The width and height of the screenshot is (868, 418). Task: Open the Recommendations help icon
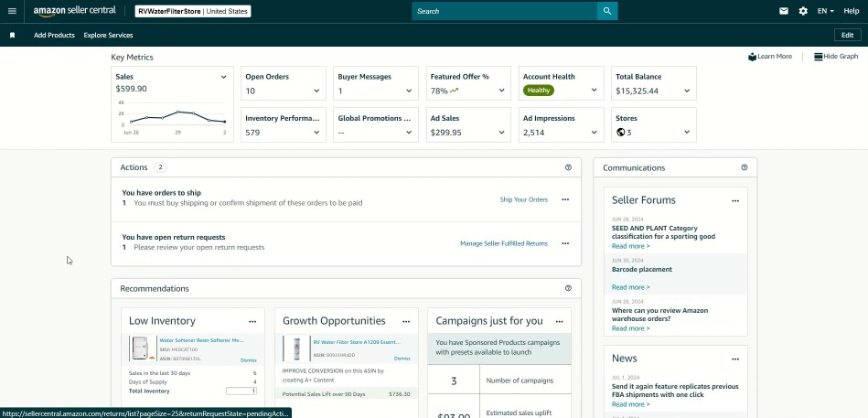(568, 288)
